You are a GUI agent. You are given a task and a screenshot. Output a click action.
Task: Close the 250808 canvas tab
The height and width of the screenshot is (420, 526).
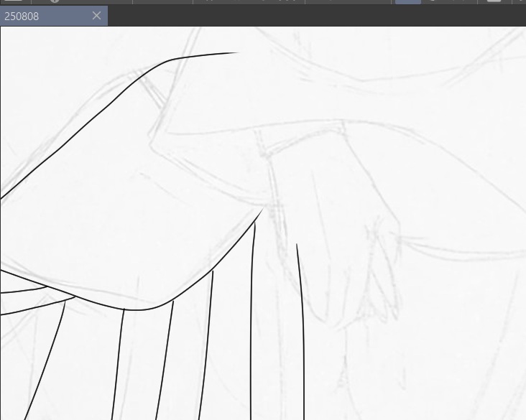click(x=97, y=16)
